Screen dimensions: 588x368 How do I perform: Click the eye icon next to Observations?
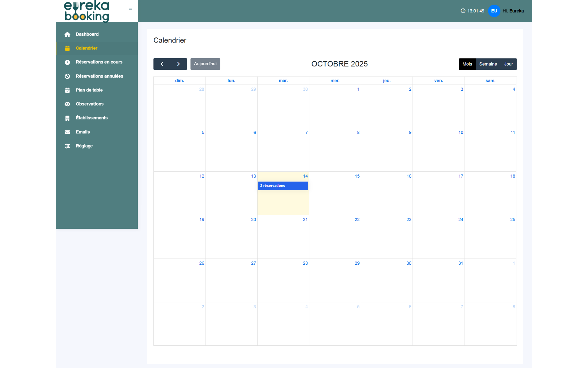(67, 104)
